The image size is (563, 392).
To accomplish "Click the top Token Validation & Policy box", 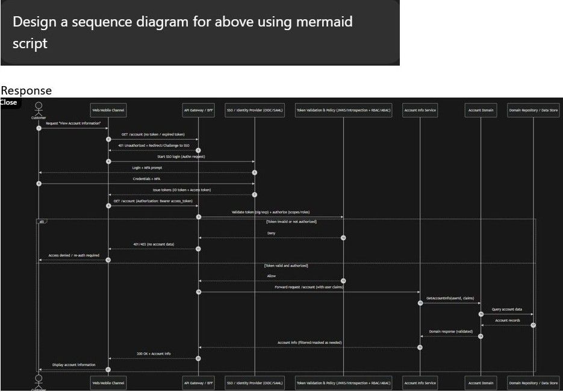I will (343, 110).
